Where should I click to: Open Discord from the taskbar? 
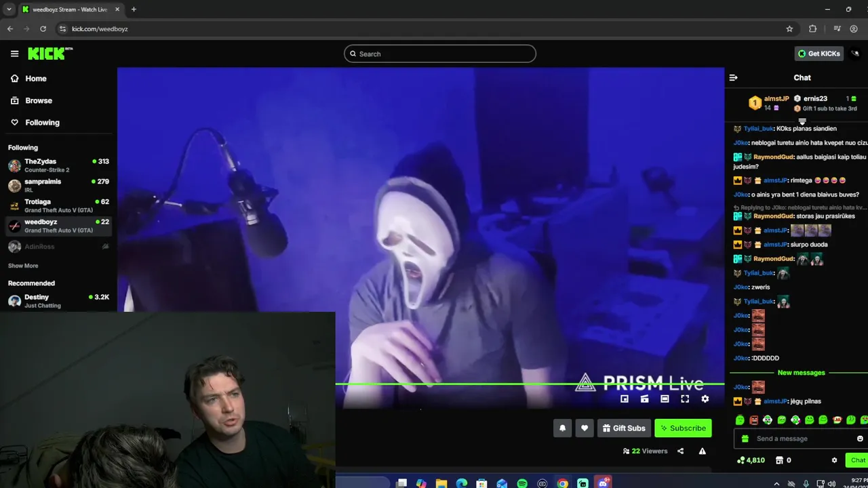pyautogui.click(x=603, y=483)
